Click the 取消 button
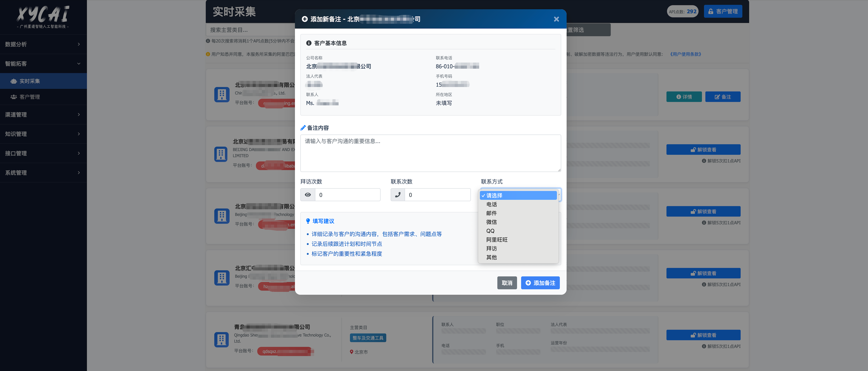Screen dimensions: 868x371 pyautogui.click(x=507, y=283)
